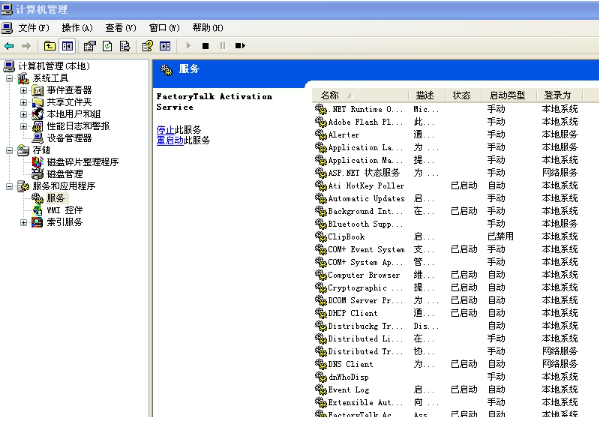Click the 停止 this service link
Image resolution: width=599 pixels, height=433 pixels.
click(x=165, y=130)
